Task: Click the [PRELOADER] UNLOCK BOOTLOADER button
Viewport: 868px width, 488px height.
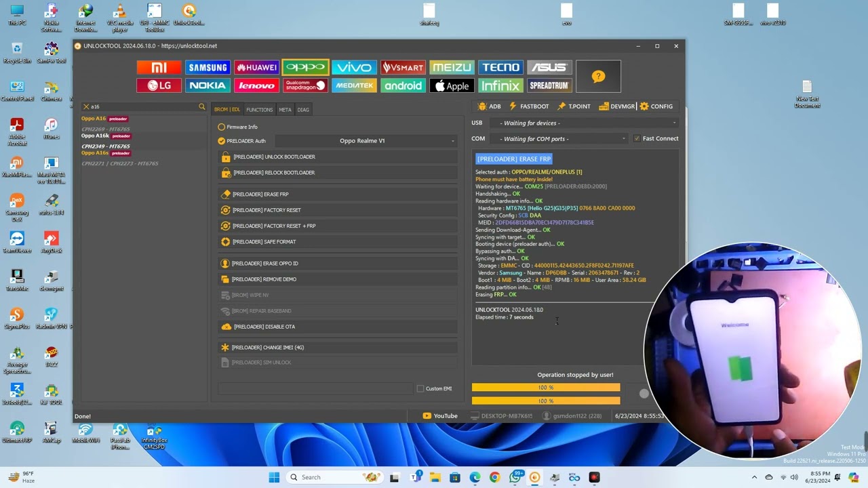Action: [274, 157]
